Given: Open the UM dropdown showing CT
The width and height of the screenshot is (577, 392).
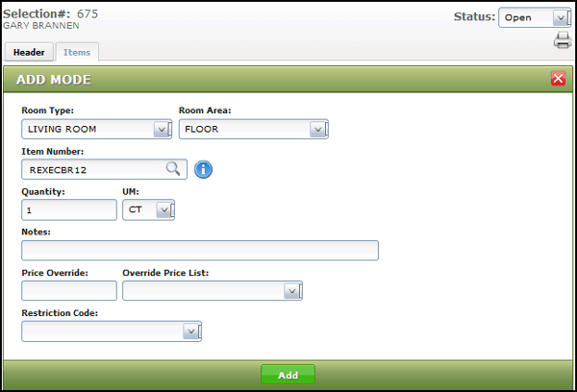Looking at the screenshot, I should (149, 210).
